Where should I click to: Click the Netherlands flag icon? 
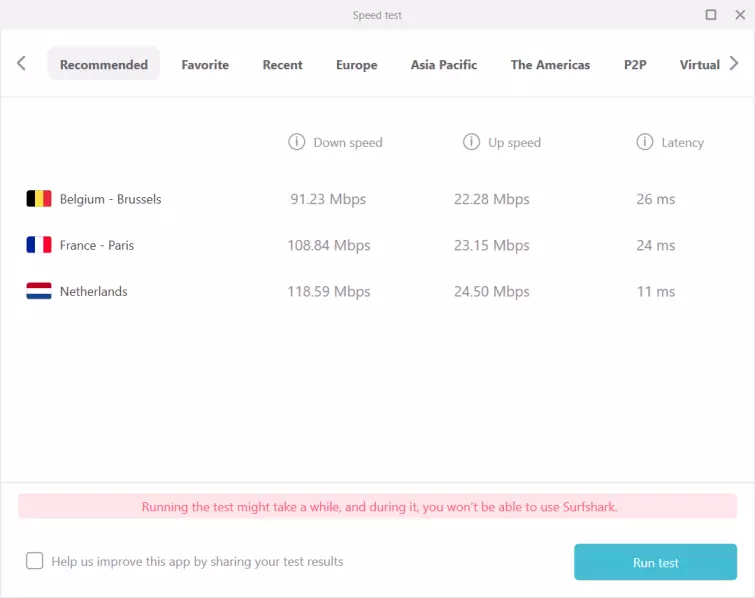(x=39, y=292)
